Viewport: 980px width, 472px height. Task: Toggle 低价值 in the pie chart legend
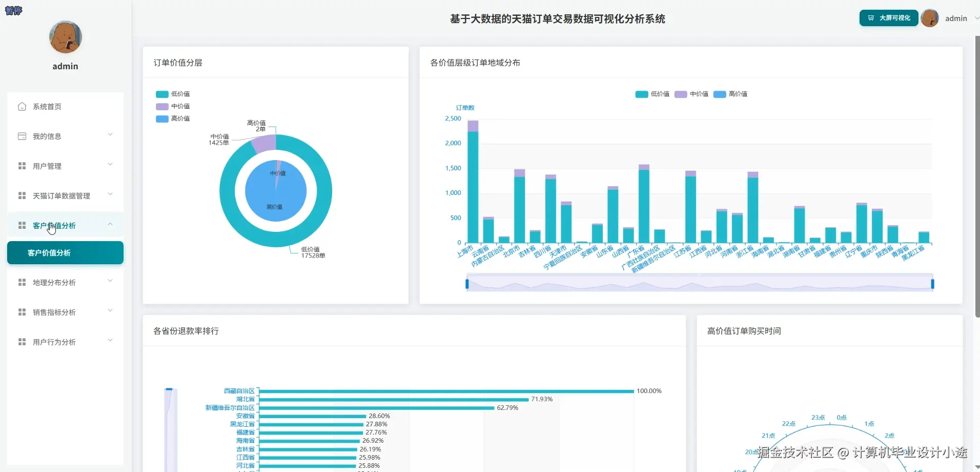(x=173, y=94)
